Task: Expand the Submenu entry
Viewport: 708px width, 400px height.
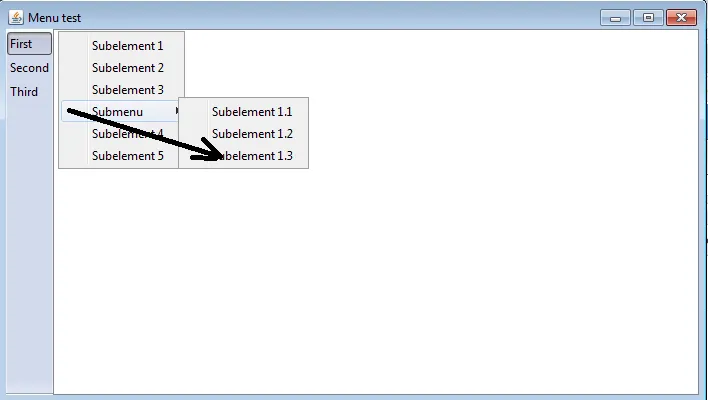Action: pos(121,112)
